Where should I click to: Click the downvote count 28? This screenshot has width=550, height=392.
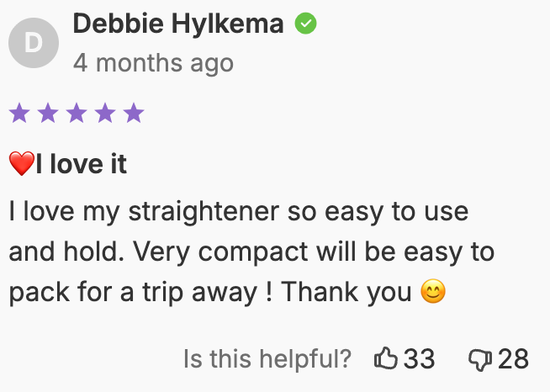click(513, 360)
